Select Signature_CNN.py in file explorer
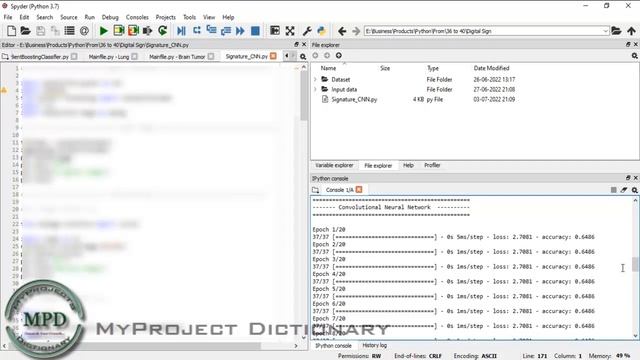The height and width of the screenshot is (360, 640). (x=354, y=99)
